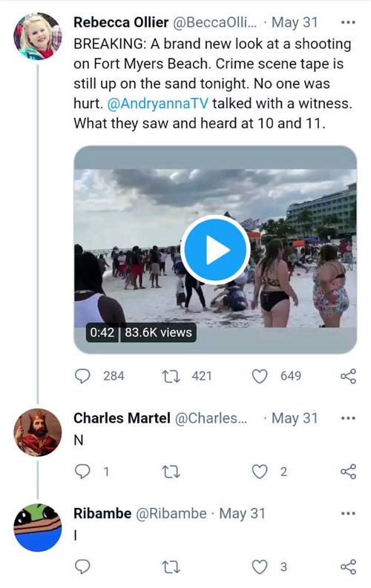
Task: Reply to Charles Martel's comment
Action: (x=82, y=472)
